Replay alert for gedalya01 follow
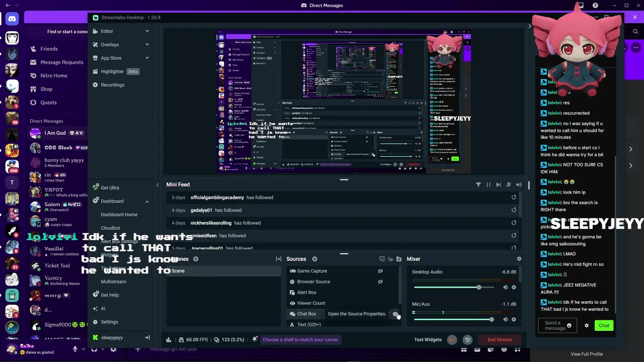Image resolution: width=644 pixels, height=362 pixels. (x=514, y=210)
